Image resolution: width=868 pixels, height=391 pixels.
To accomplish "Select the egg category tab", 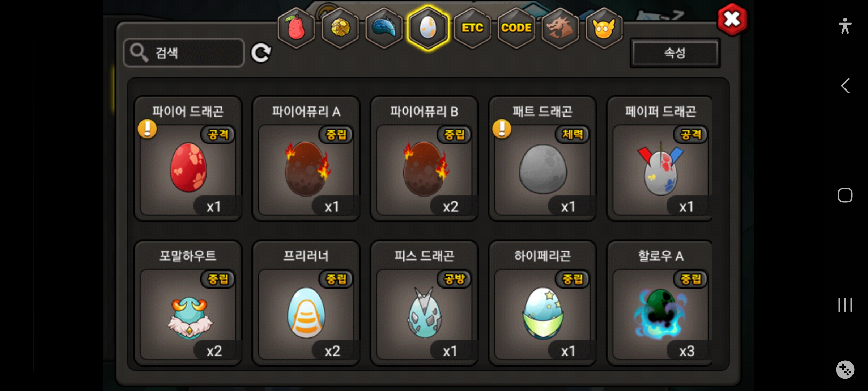I will click(428, 28).
